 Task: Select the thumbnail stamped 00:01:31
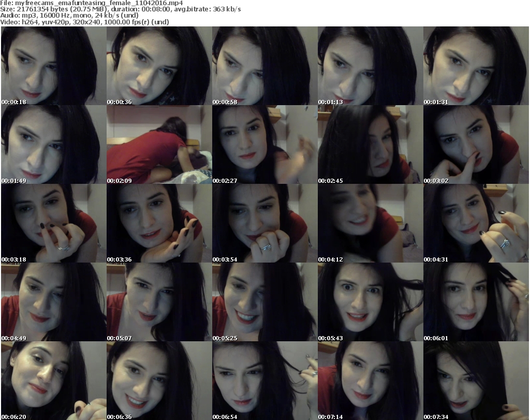pyautogui.click(x=476, y=66)
